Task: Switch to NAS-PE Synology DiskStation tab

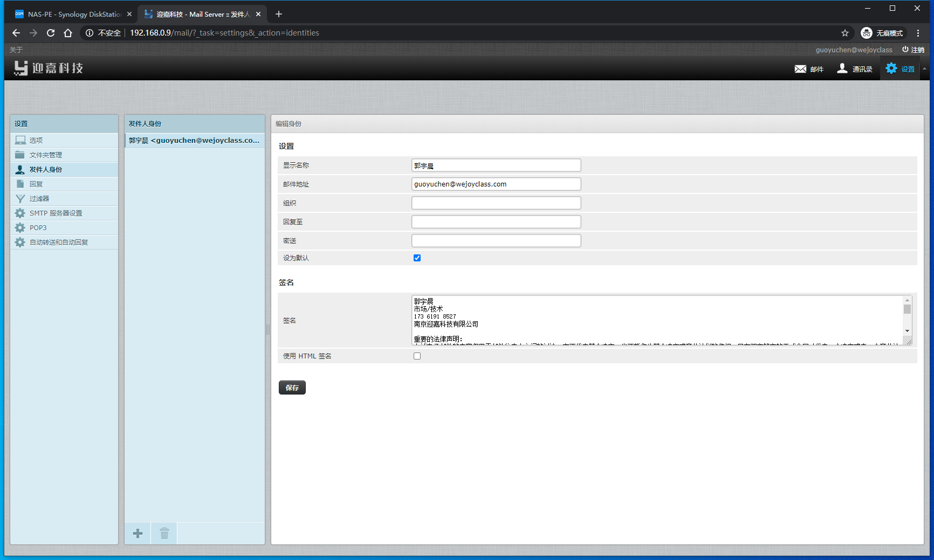Action: click(70, 14)
